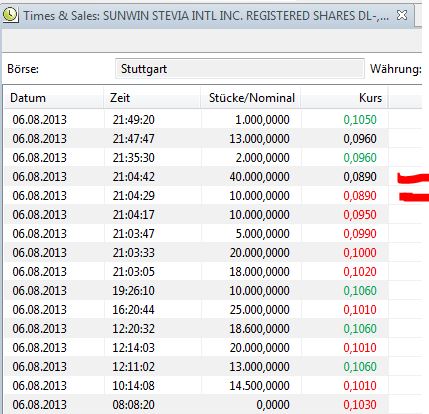Click the price 0,1030

pos(360,405)
